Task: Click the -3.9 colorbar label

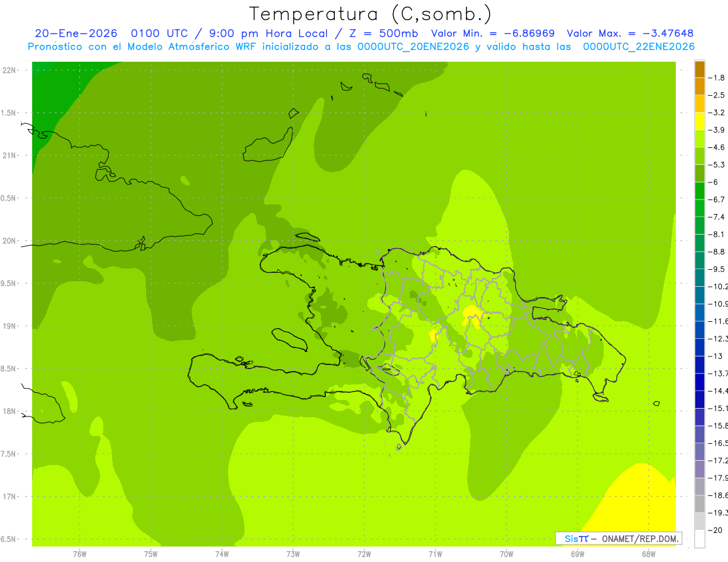Action: tap(717, 130)
